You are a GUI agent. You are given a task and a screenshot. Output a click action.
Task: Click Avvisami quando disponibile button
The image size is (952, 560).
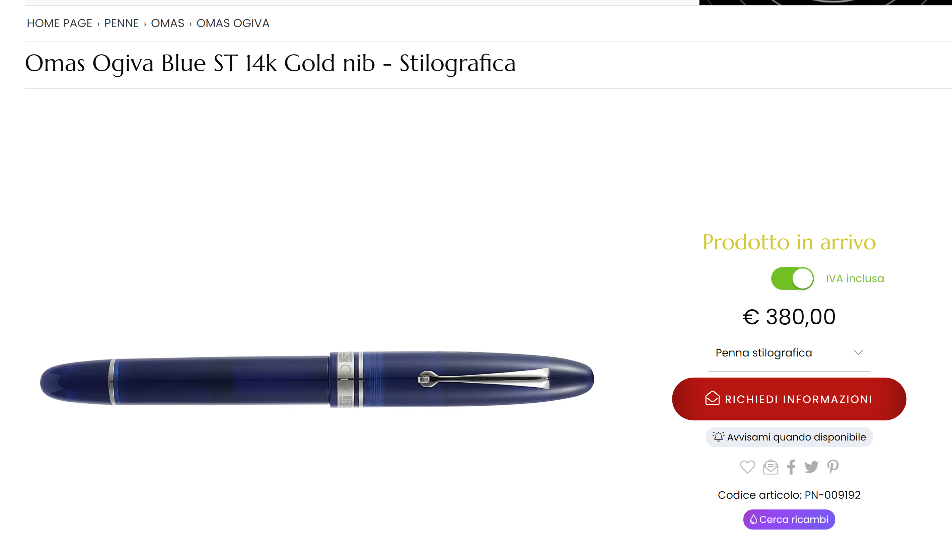[789, 437]
